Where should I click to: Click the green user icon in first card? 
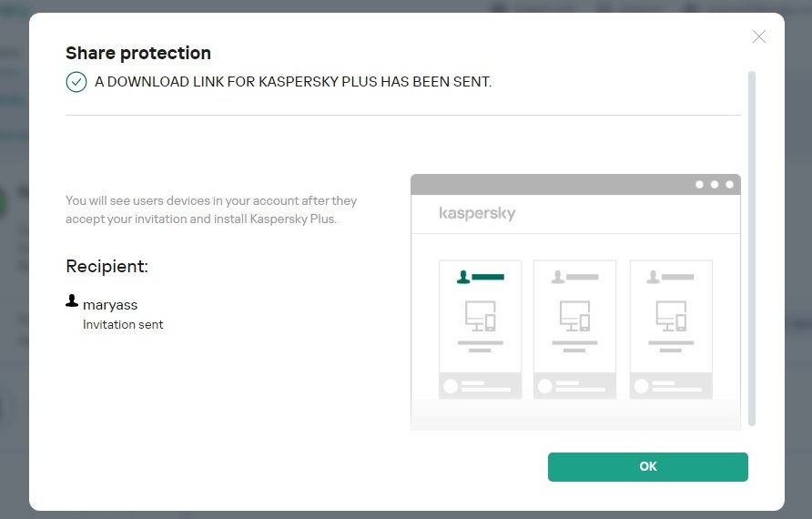(x=463, y=276)
